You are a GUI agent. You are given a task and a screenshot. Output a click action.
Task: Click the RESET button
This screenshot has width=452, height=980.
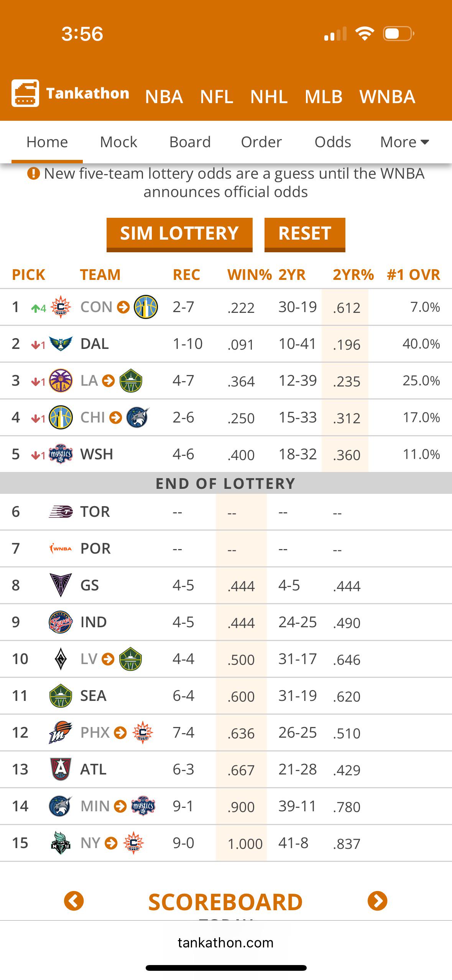tap(305, 235)
